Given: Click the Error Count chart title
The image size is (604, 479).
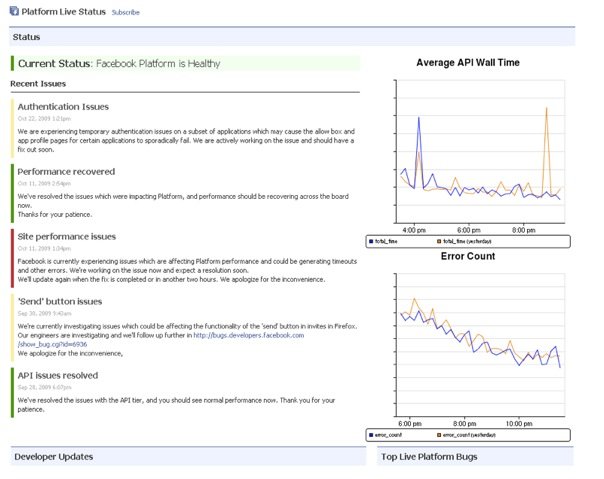Looking at the screenshot, I should point(468,256).
